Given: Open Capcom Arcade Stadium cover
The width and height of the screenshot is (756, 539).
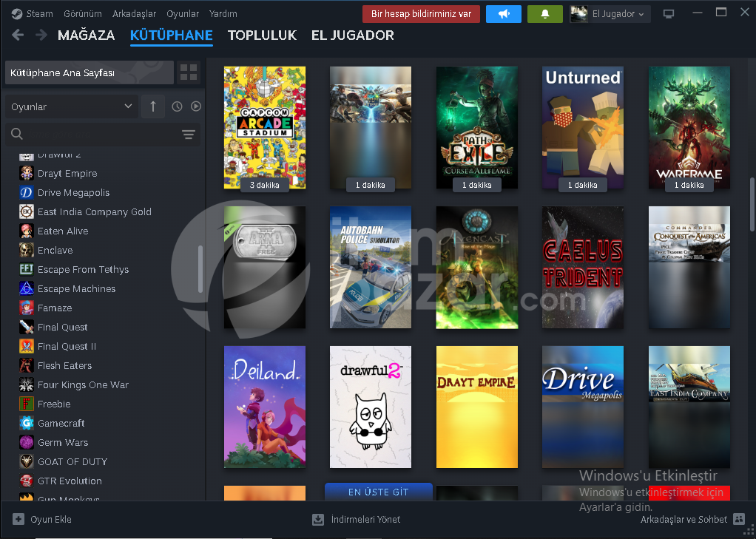Looking at the screenshot, I should tap(264, 127).
